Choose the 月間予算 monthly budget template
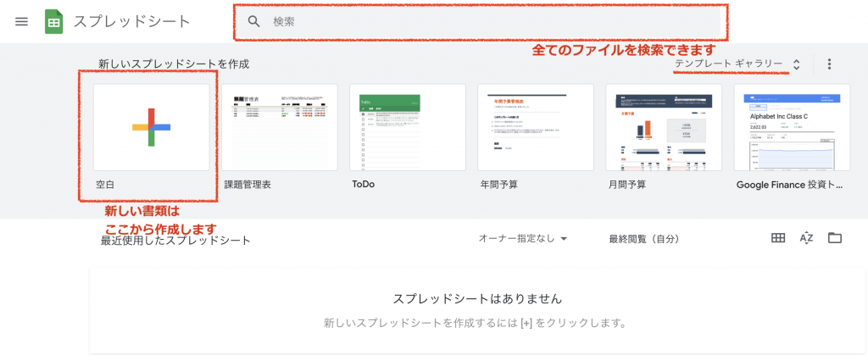The height and width of the screenshot is (355, 868). click(x=664, y=127)
